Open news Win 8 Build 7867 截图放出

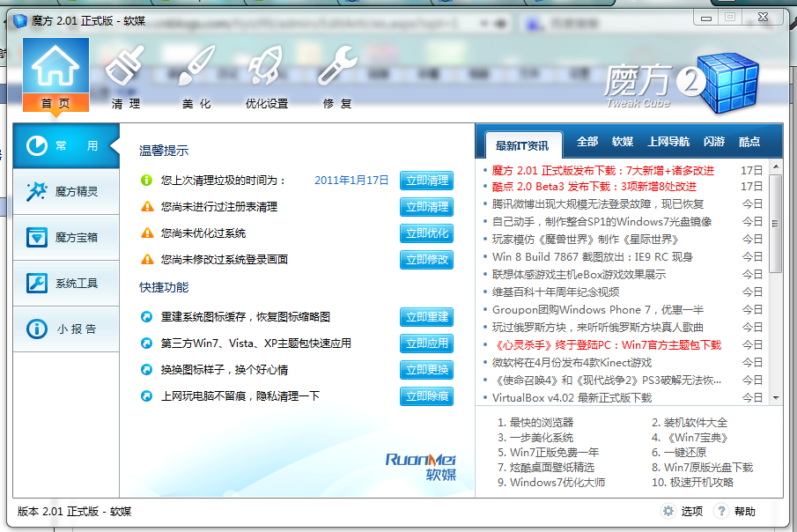pyautogui.click(x=592, y=257)
